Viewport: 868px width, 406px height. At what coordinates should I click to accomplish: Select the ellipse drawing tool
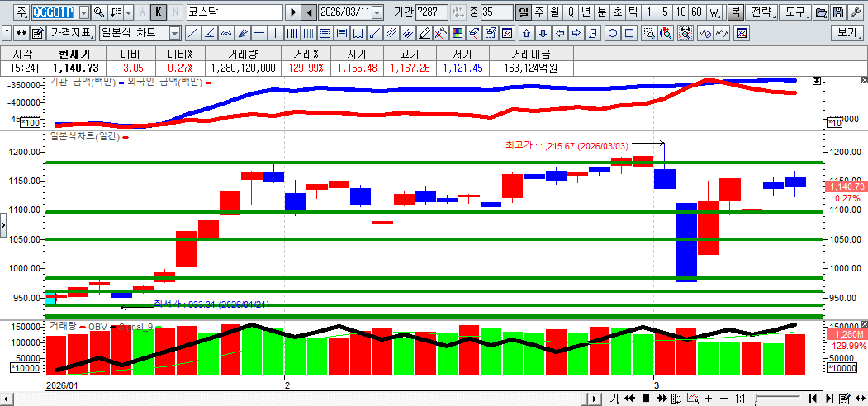[x=613, y=33]
